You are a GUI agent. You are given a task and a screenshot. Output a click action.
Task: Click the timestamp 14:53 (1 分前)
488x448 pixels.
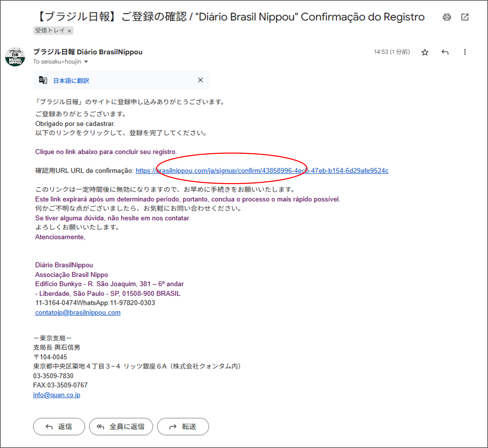(x=392, y=52)
